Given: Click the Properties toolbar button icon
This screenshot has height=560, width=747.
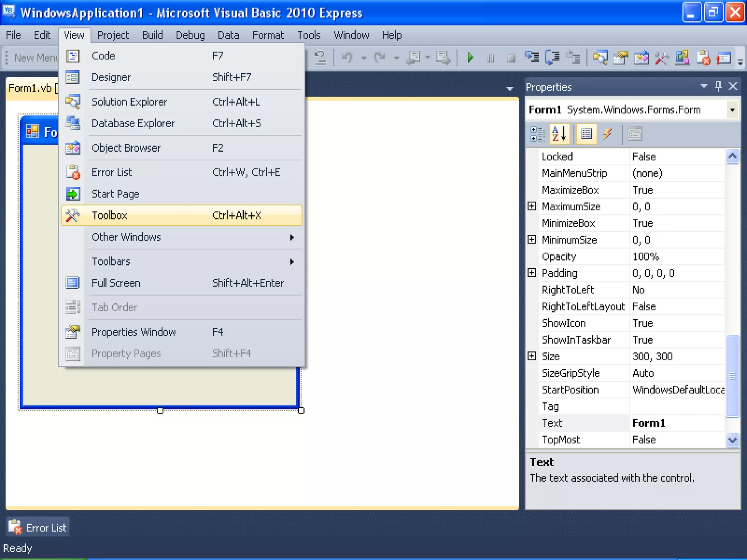Looking at the screenshot, I should point(621,58).
